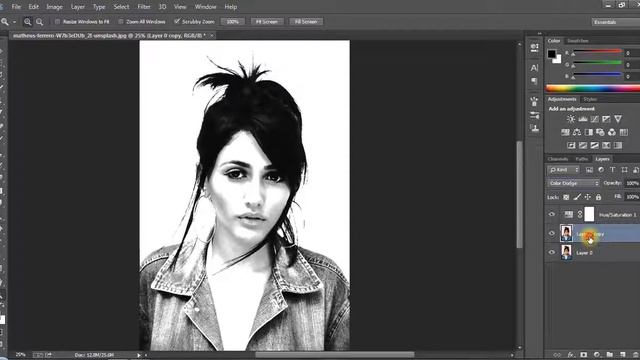Open the Filter menu
The height and width of the screenshot is (360, 640).
(x=144, y=7)
